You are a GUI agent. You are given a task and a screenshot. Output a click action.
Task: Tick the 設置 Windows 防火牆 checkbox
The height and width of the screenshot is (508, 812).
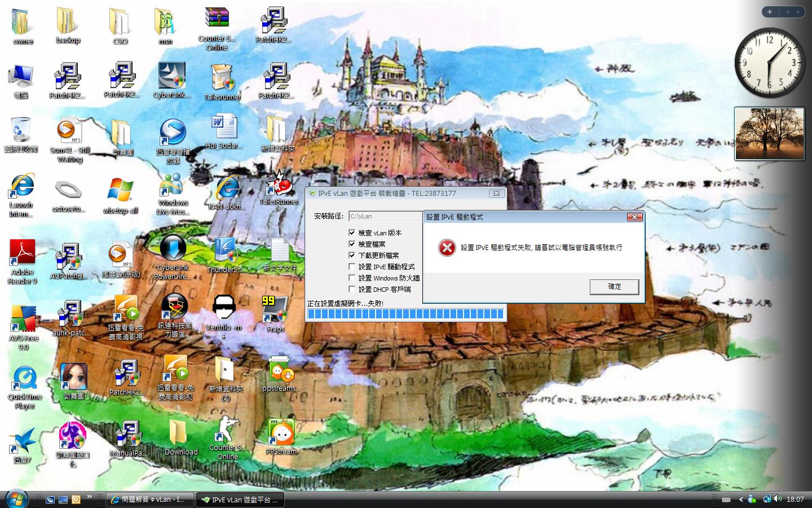(352, 278)
